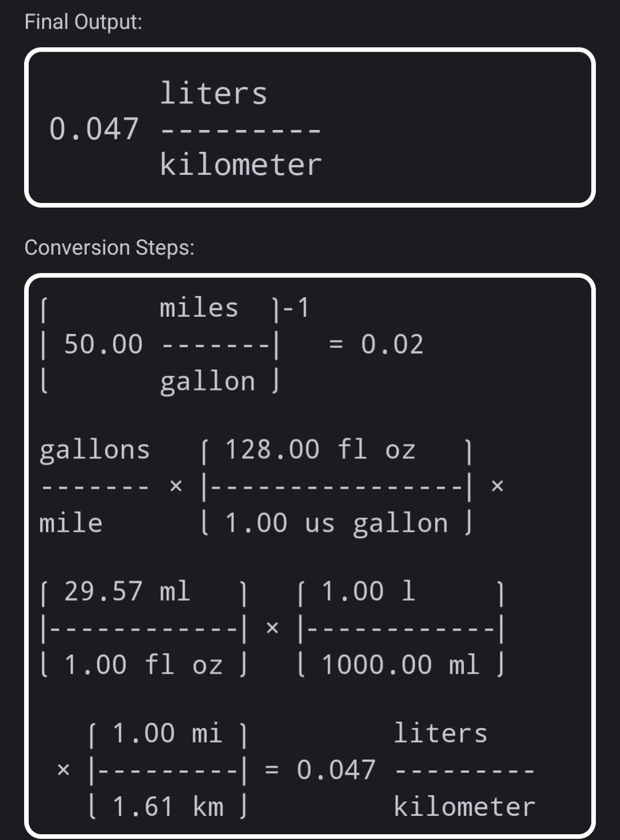
Task: Click liters in the Final Output box
Action: click(x=213, y=93)
